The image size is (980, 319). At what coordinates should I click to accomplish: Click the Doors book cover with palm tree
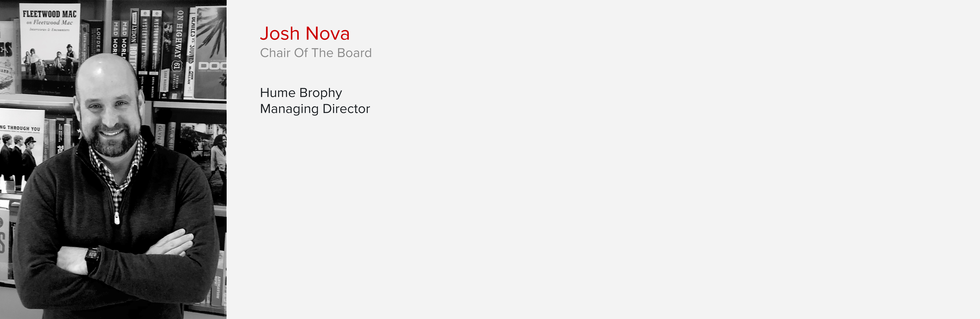tap(210, 53)
